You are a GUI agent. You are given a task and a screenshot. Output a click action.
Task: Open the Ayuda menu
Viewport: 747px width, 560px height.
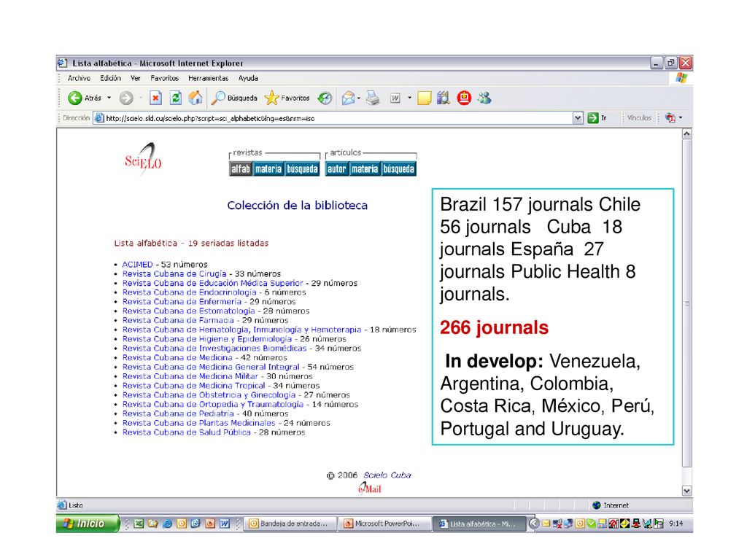(248, 78)
